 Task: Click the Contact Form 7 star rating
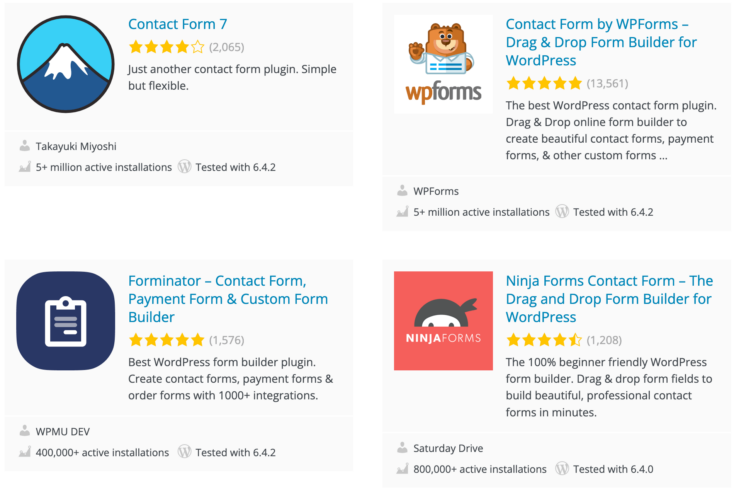[167, 47]
